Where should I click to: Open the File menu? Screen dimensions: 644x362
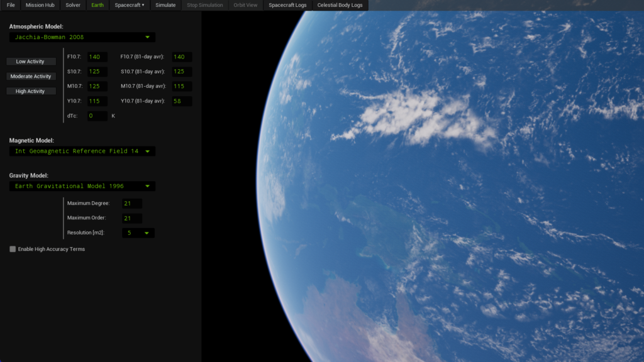11,5
